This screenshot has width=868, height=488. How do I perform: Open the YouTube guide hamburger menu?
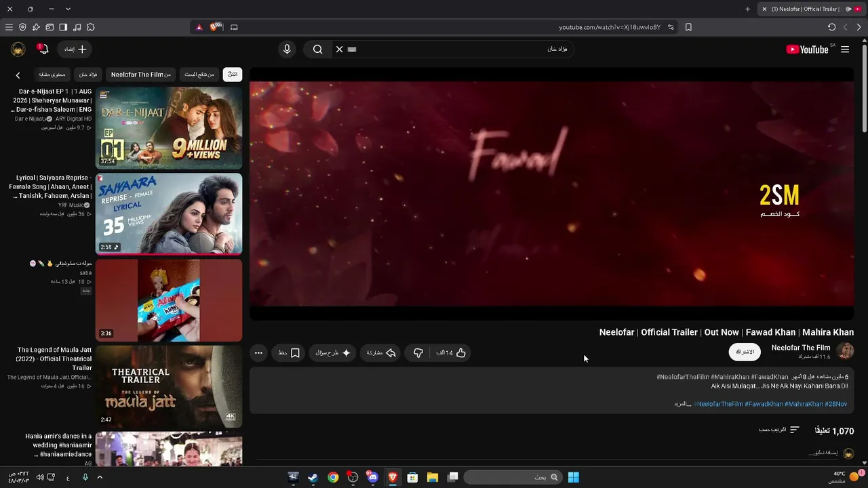pos(845,49)
